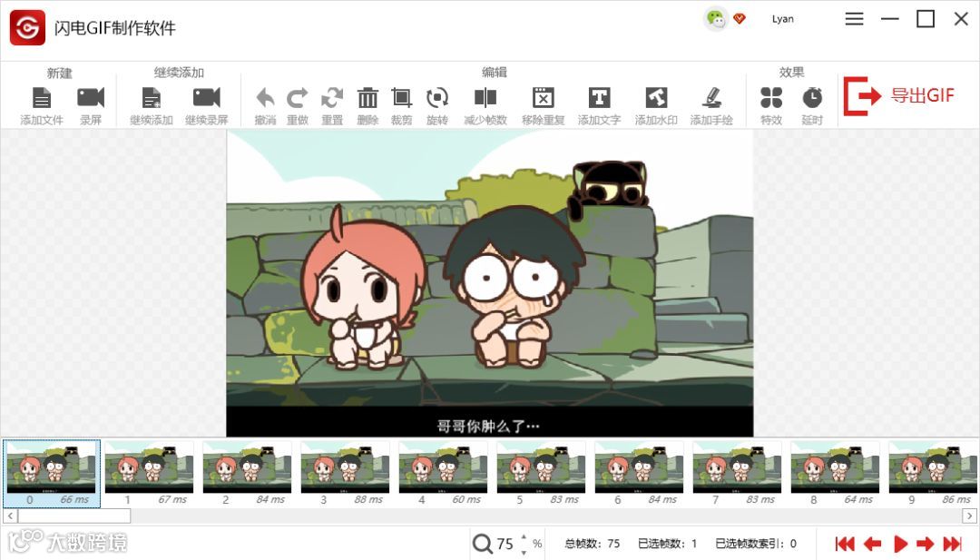
Task: Open the 添加手绘 freehand drawing tool
Action: click(711, 97)
